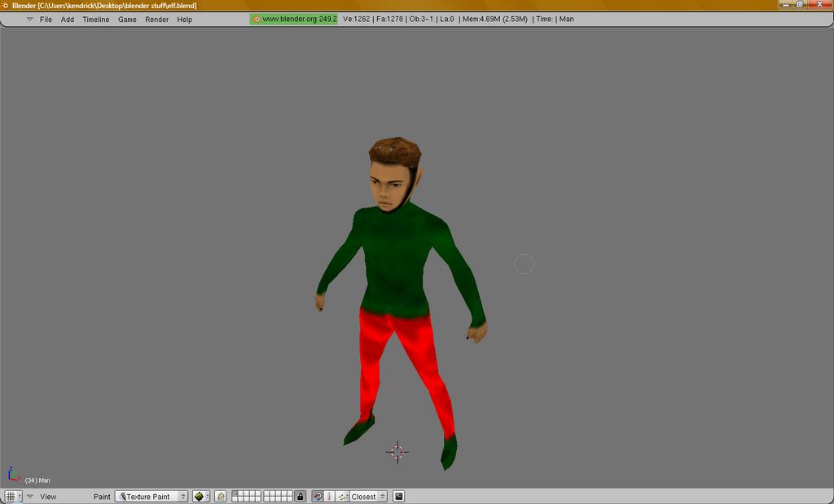Image resolution: width=834 pixels, height=504 pixels.
Task: Open the Paint menu in the 3D header
Action: pyautogui.click(x=102, y=497)
